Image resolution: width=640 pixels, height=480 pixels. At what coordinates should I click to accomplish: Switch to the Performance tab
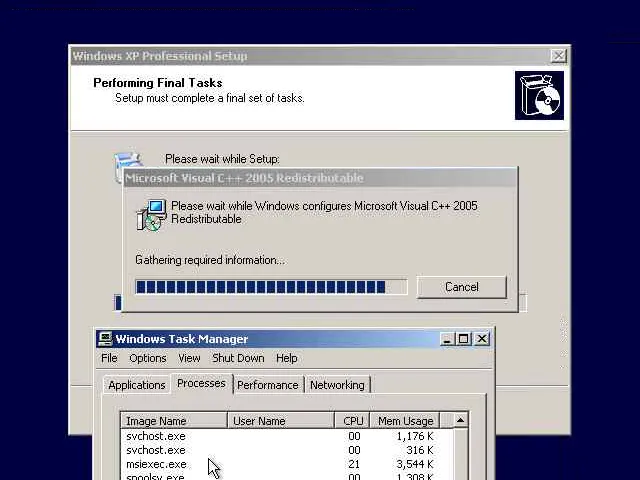point(268,385)
